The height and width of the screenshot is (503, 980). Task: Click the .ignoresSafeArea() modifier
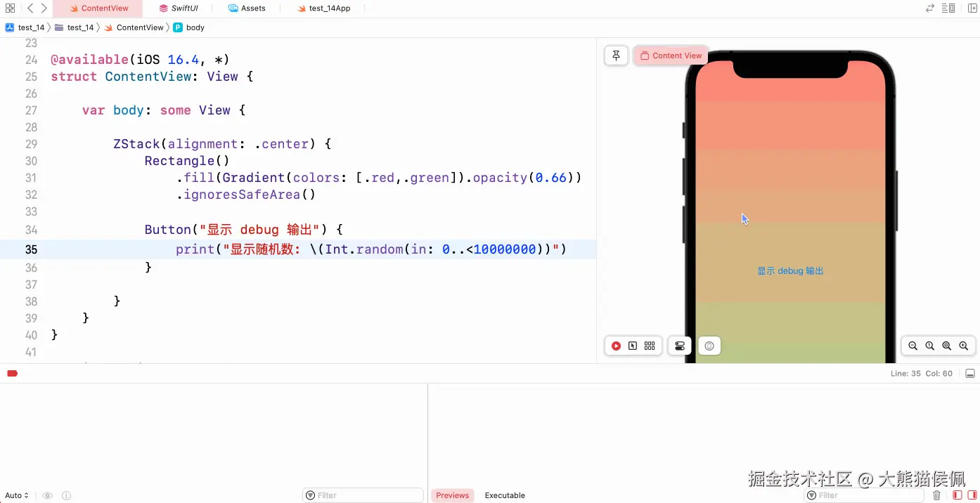point(246,195)
